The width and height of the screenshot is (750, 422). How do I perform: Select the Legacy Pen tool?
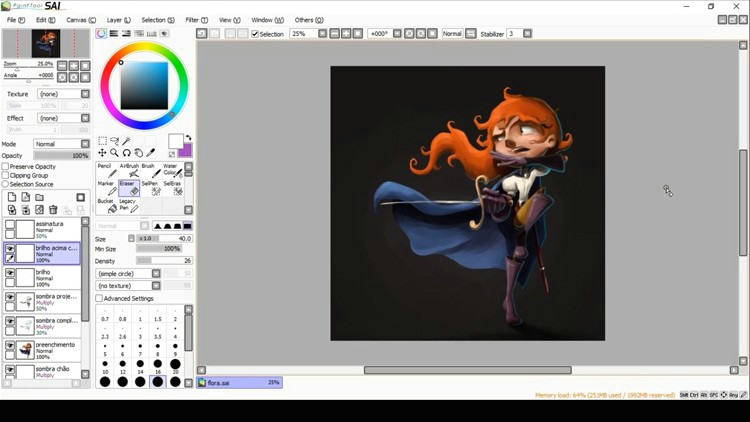click(x=129, y=206)
